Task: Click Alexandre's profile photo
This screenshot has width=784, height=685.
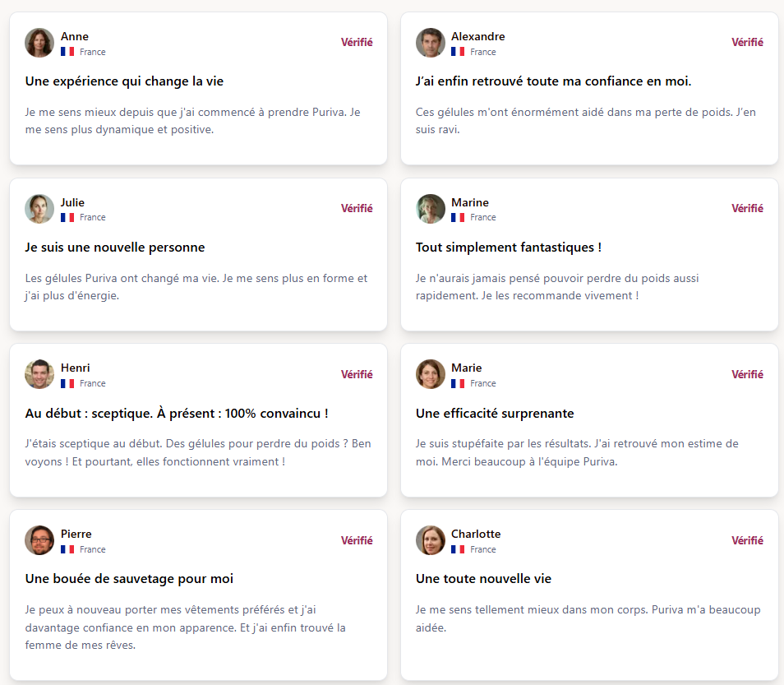Action: 430,43
